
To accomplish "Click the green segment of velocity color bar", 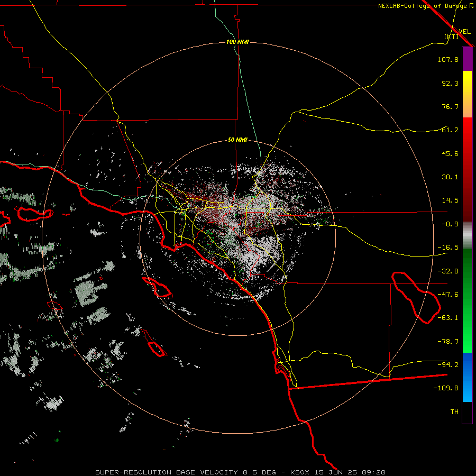I will tap(467, 300).
